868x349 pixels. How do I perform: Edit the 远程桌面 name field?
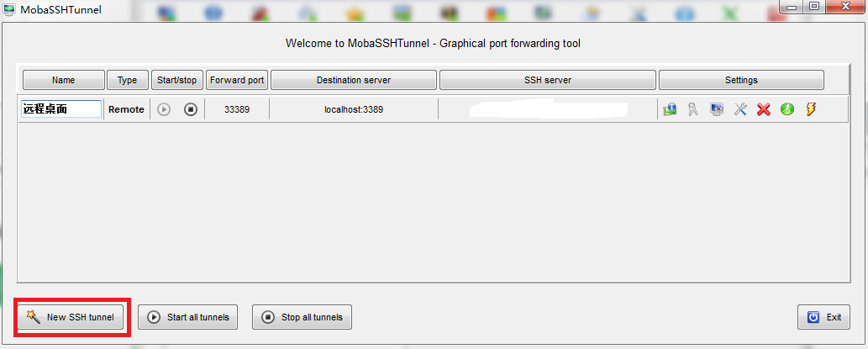(x=61, y=109)
